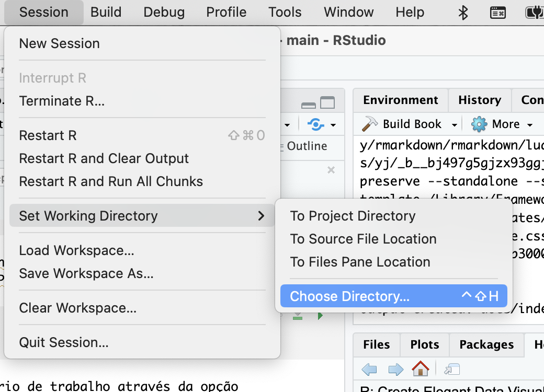Image resolution: width=544 pixels, height=392 pixels.
Task: Go forward in Help pane history
Action: point(395,370)
